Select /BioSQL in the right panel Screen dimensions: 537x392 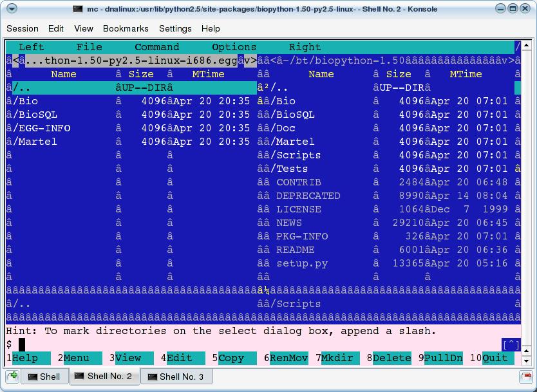[389, 115]
